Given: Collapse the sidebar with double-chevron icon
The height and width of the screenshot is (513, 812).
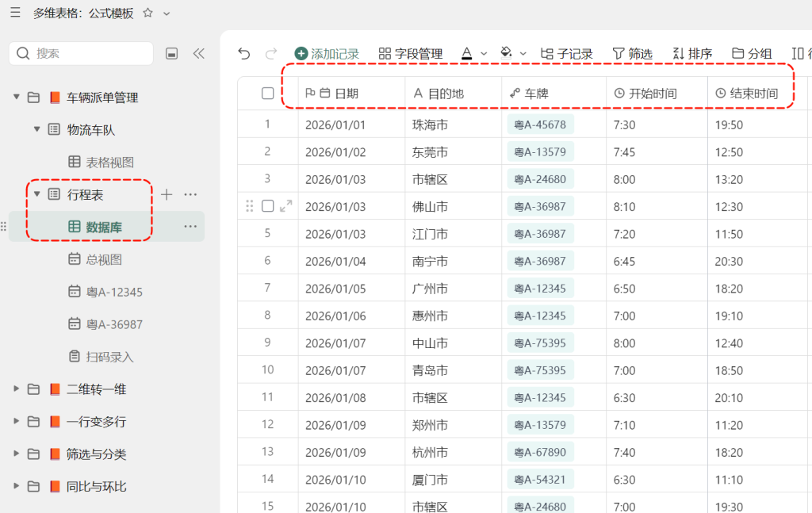Looking at the screenshot, I should (x=199, y=53).
